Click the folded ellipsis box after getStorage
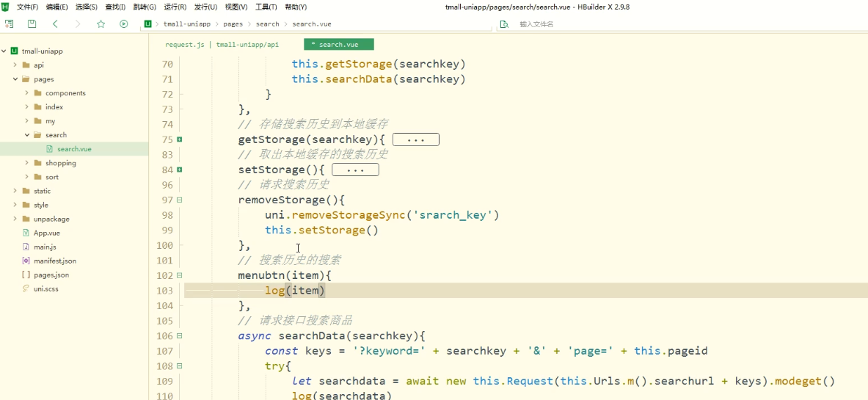This screenshot has width=868, height=400. (x=416, y=139)
